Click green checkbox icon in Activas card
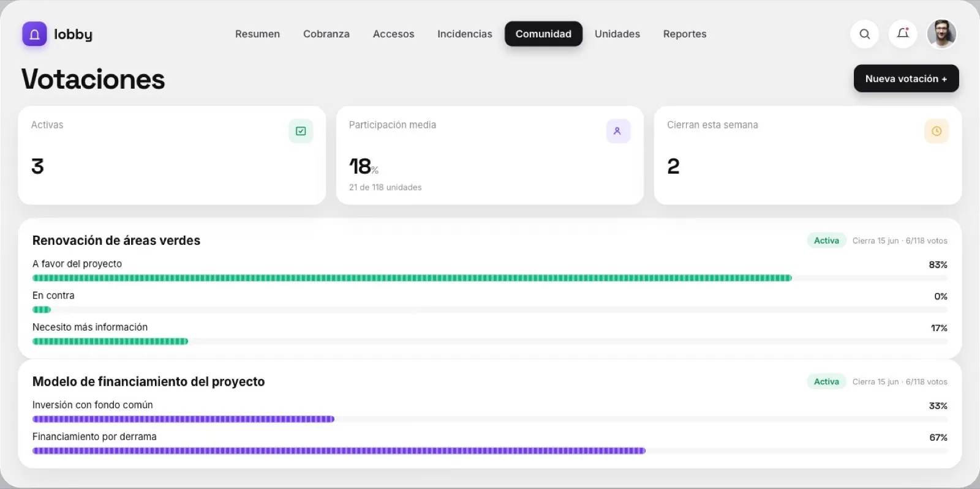Viewport: 980px width, 489px height. [x=301, y=131]
